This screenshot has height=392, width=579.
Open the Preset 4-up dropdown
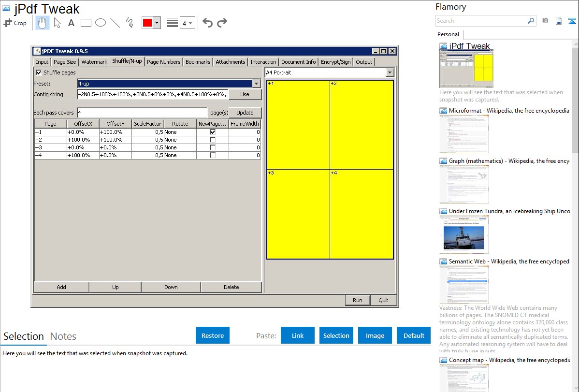point(256,84)
